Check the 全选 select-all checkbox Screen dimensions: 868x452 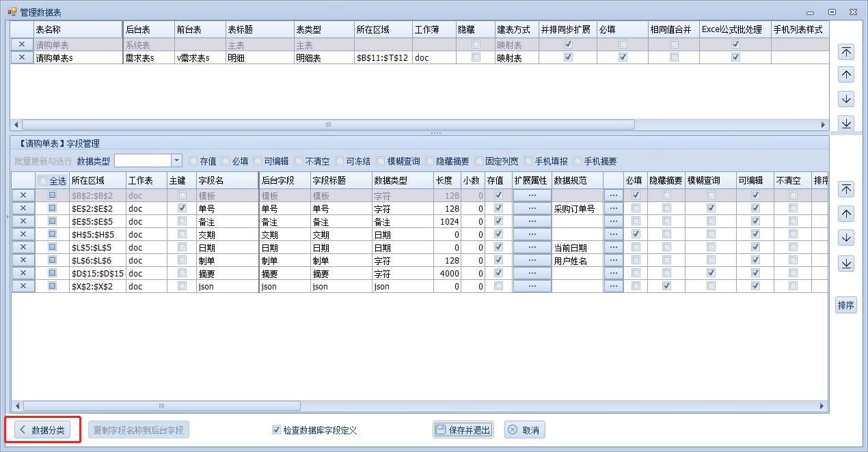(42, 181)
